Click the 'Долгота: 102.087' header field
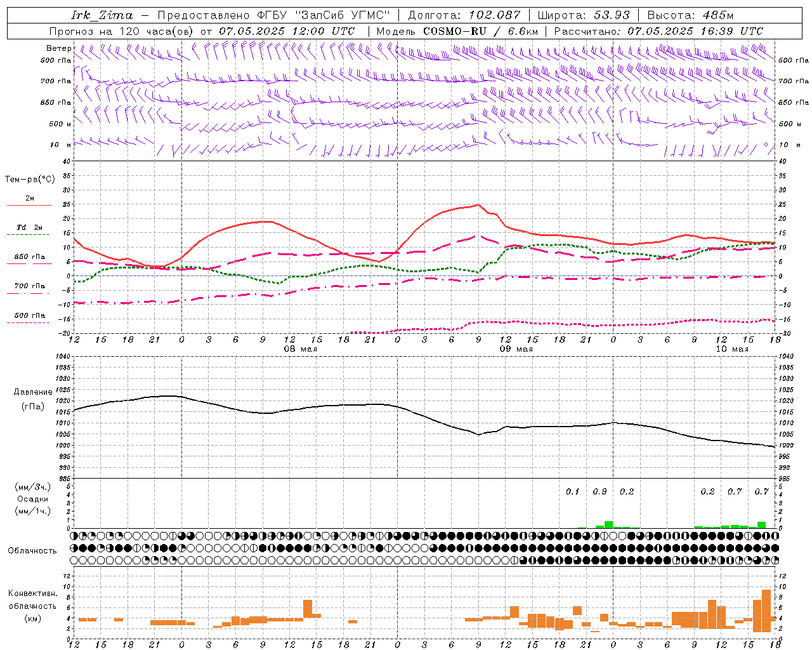 click(464, 15)
